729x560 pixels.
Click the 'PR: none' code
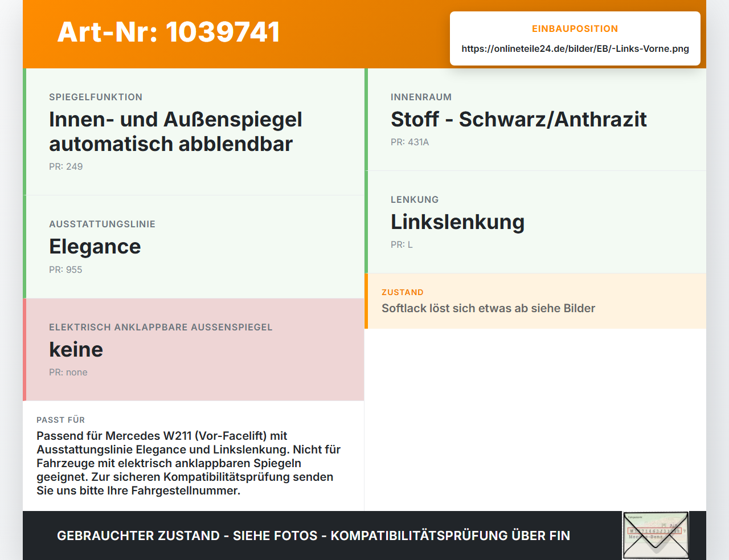point(68,372)
